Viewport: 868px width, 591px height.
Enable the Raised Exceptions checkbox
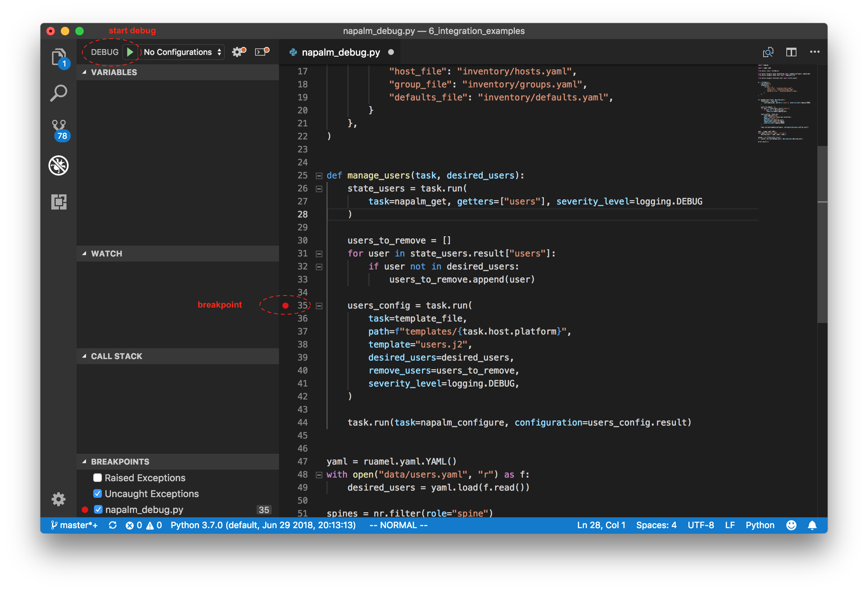tap(98, 478)
